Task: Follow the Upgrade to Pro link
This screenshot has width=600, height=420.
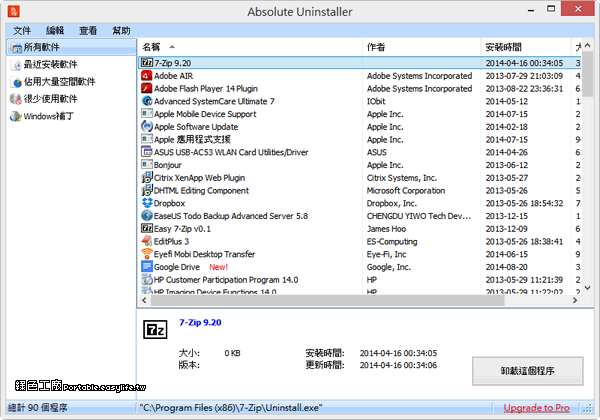Action: click(536, 408)
